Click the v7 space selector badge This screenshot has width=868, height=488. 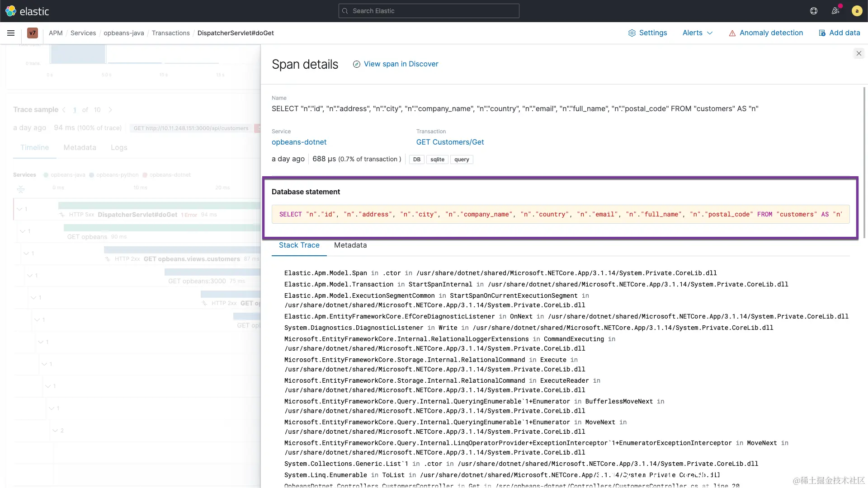click(x=33, y=33)
